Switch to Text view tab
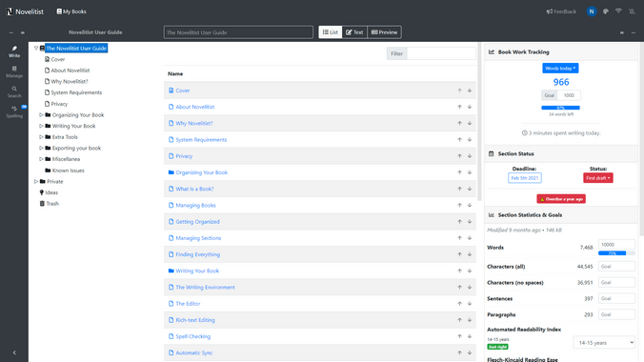Screen dimensions: 644x362 tap(354, 32)
